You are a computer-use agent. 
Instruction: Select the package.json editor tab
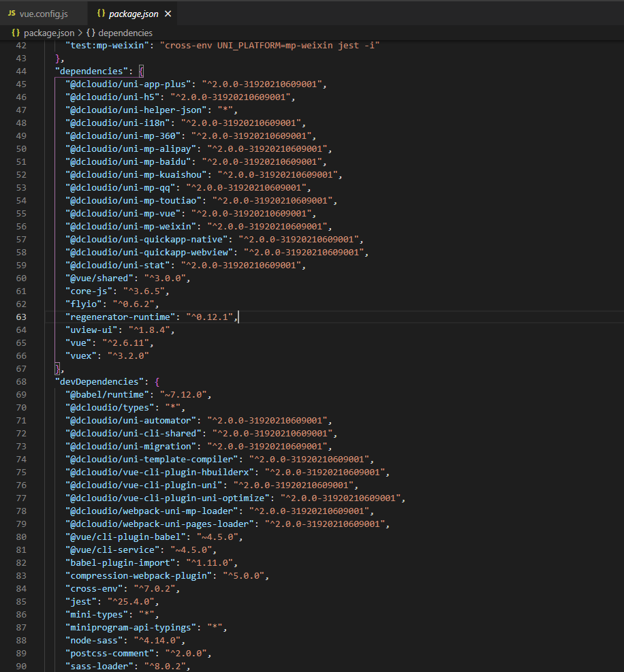134,14
